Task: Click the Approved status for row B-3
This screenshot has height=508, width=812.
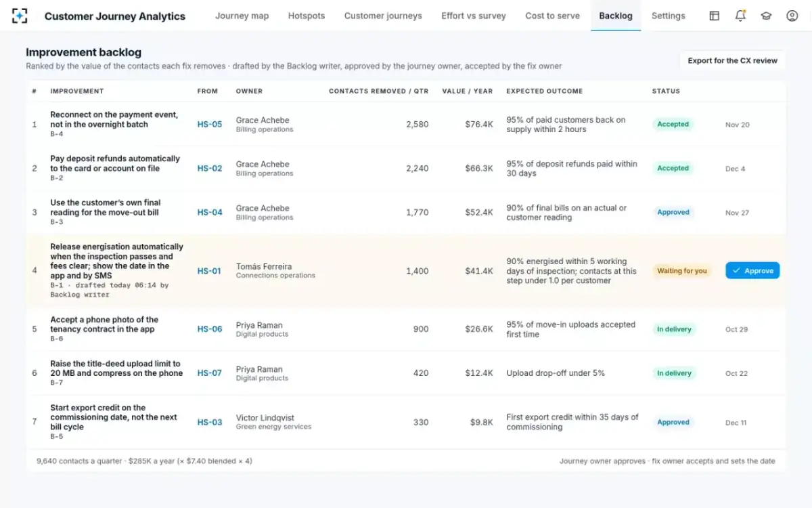Action: click(673, 213)
